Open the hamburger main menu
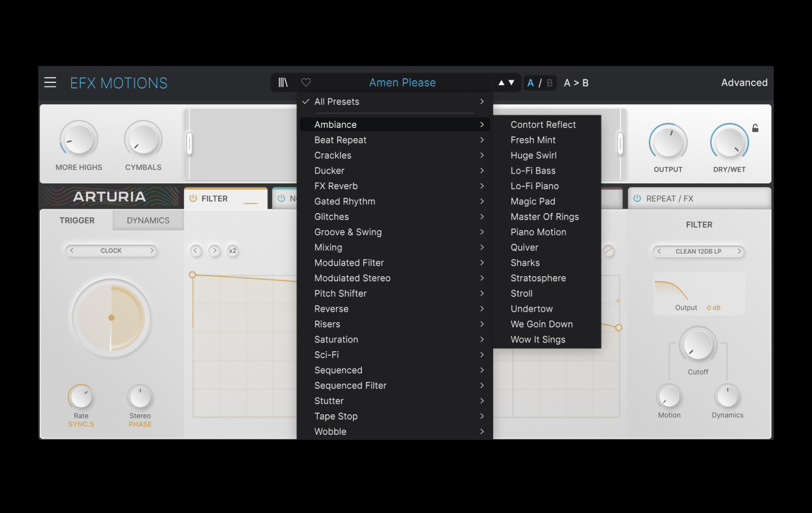 [x=50, y=82]
